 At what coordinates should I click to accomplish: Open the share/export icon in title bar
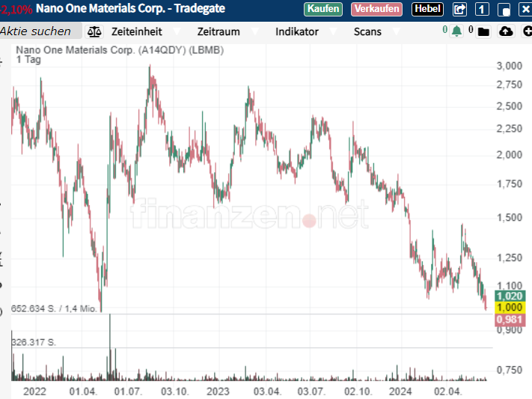459,9
